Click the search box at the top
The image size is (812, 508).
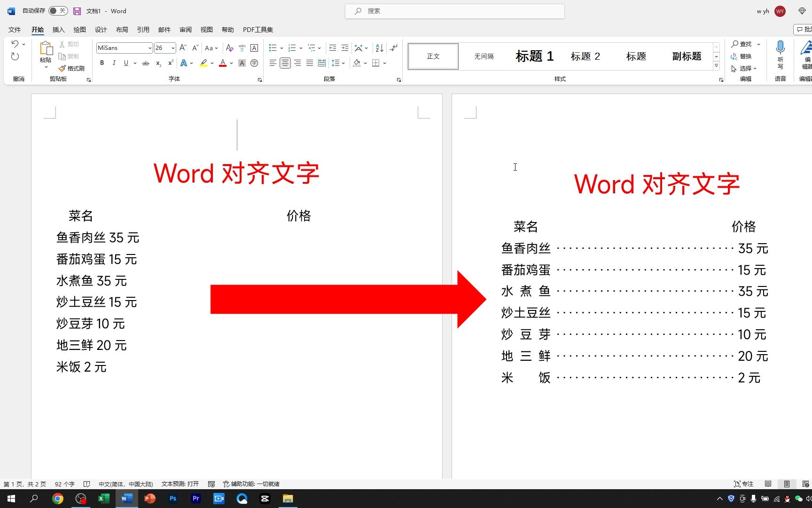[454, 10]
